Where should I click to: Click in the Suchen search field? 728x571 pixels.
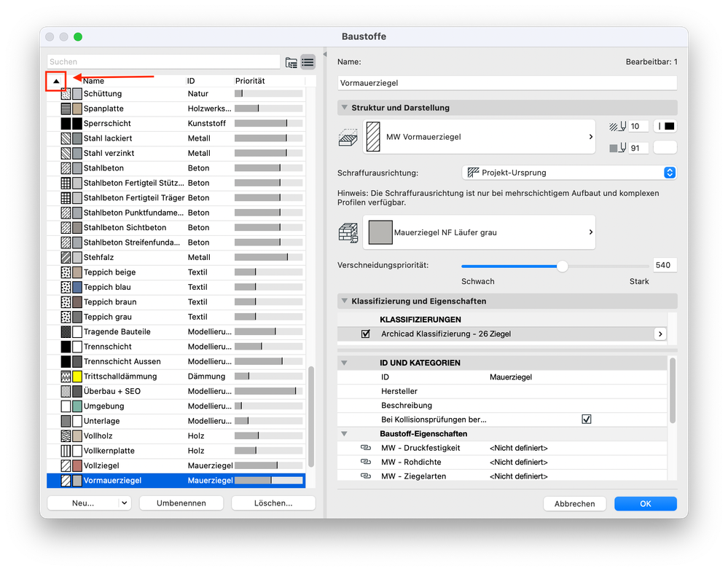163,62
